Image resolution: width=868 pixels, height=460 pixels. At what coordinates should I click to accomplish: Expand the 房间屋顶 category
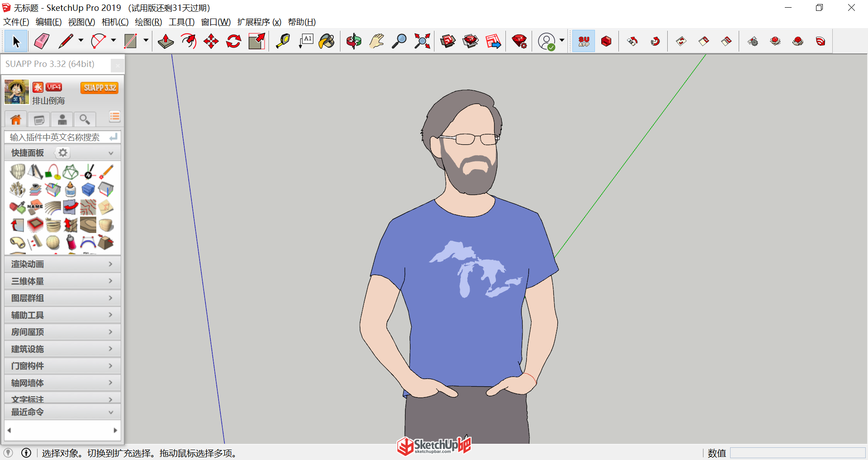tap(62, 332)
